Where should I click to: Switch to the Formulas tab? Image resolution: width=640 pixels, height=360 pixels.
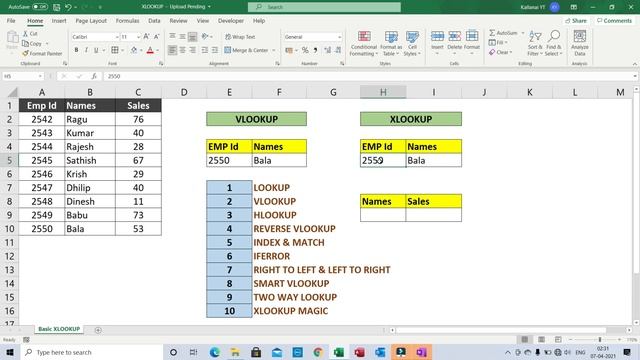(127, 20)
